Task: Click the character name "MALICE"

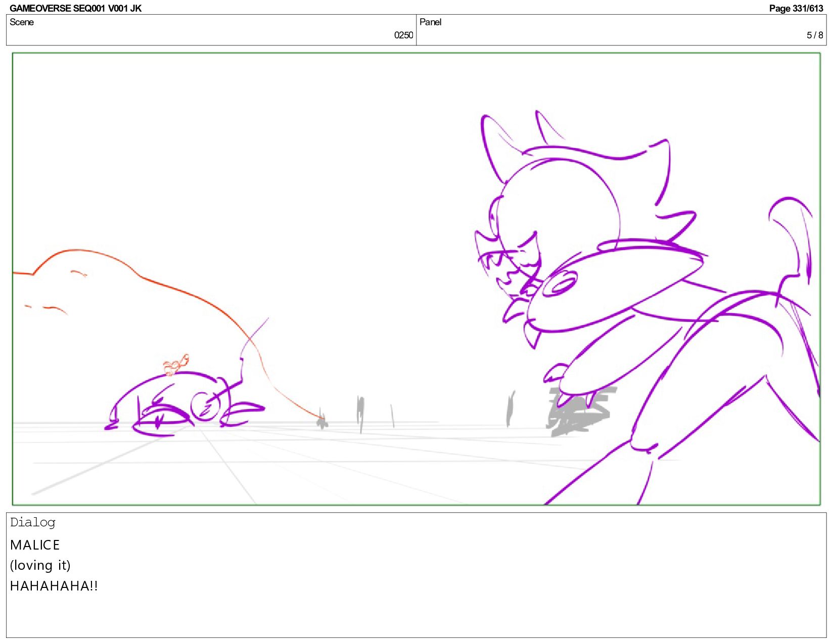Action: click(35, 545)
